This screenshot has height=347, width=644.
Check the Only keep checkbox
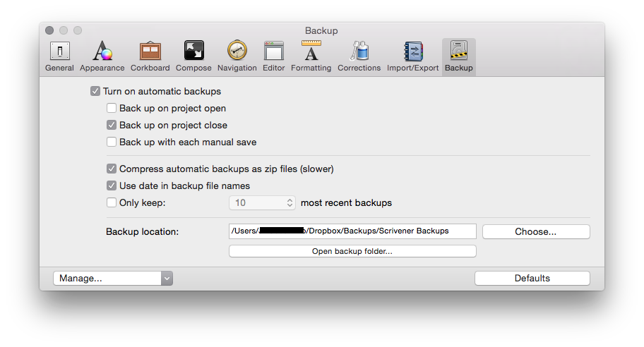(112, 202)
